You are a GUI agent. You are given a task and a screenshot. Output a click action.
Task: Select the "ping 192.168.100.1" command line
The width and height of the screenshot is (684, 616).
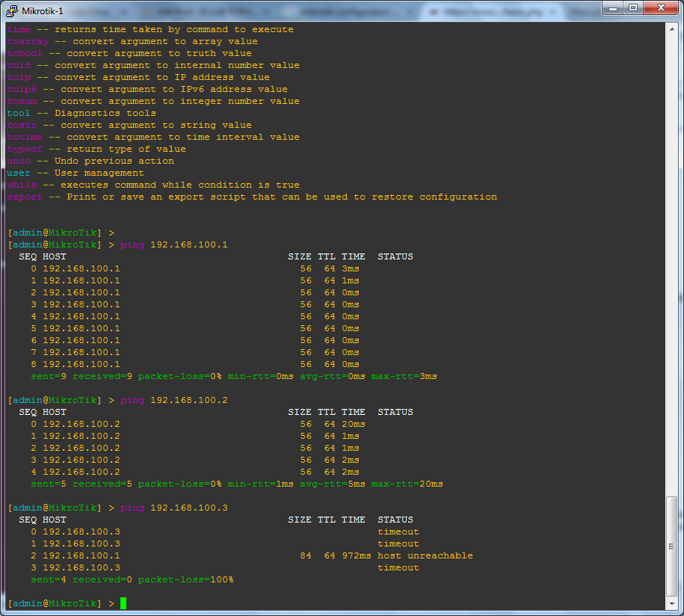tap(174, 244)
